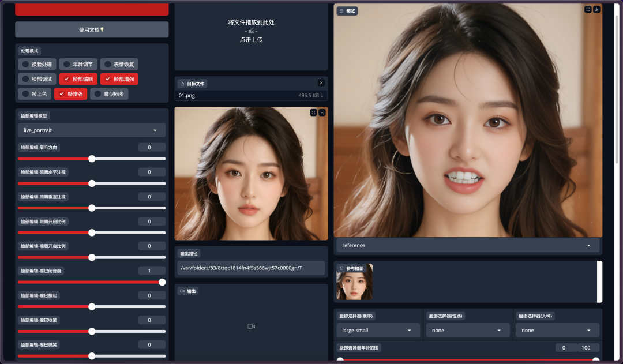
Task: Click the download arrow beside 495.5 KB
Action: pyautogui.click(x=322, y=95)
